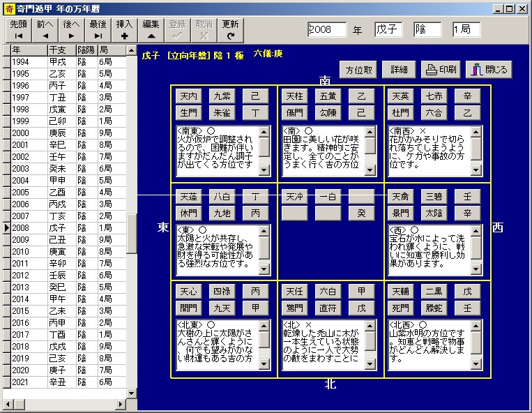Click the 九紫 button in southeast palace
Viewport: 532px width, 413px height.
coord(222,96)
